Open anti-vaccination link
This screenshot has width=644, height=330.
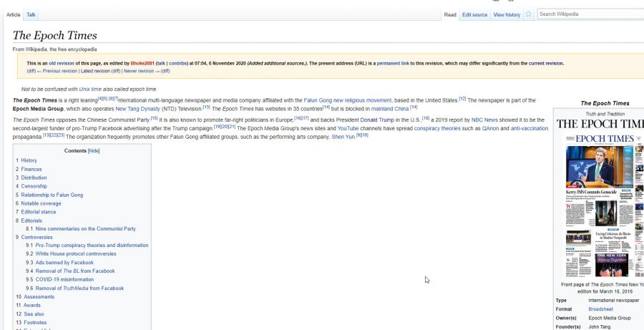[x=530, y=128]
